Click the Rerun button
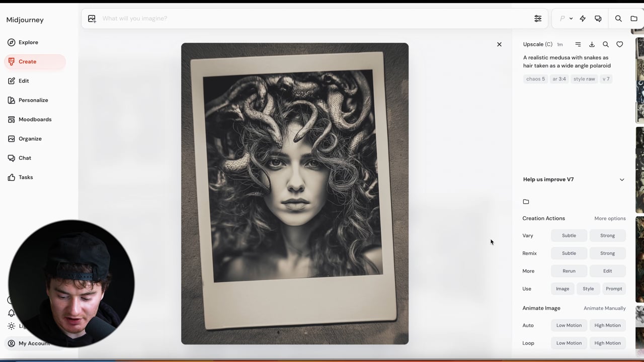 click(569, 271)
